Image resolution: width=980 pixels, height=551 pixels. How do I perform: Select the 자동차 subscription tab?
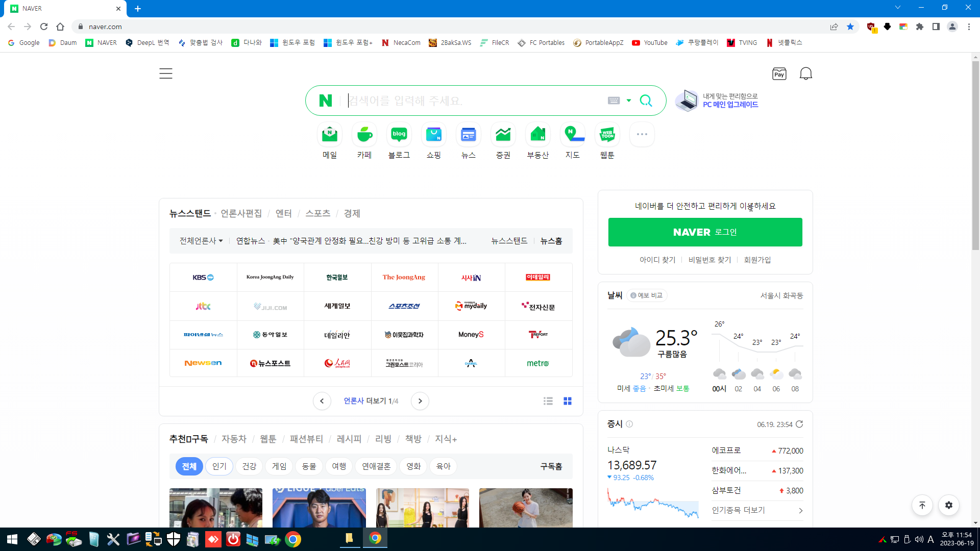coord(234,439)
